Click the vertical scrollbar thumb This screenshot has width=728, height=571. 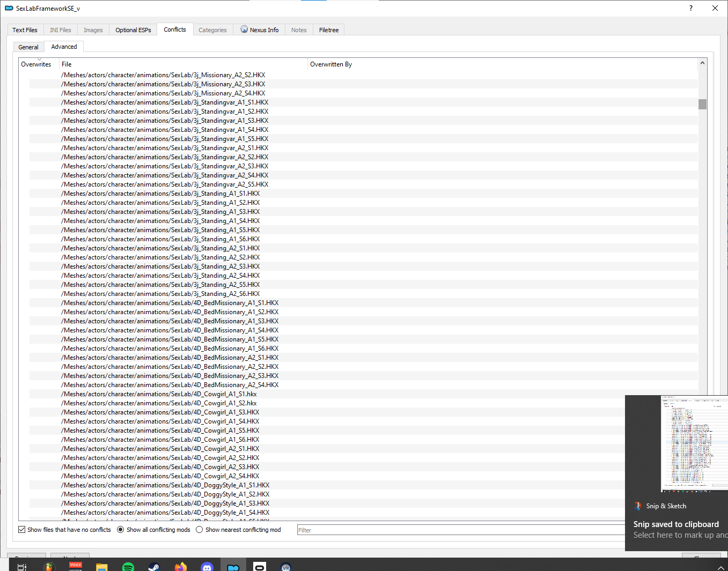click(x=703, y=104)
